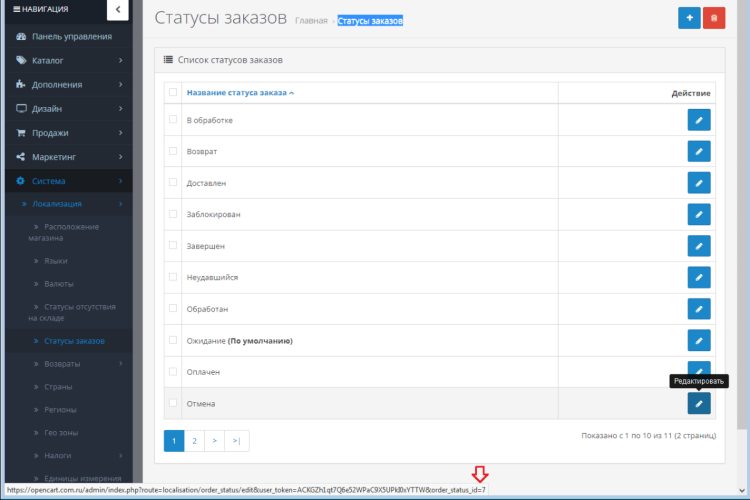
Task: Select the "Завершен" row checkbox
Action: 173,245
